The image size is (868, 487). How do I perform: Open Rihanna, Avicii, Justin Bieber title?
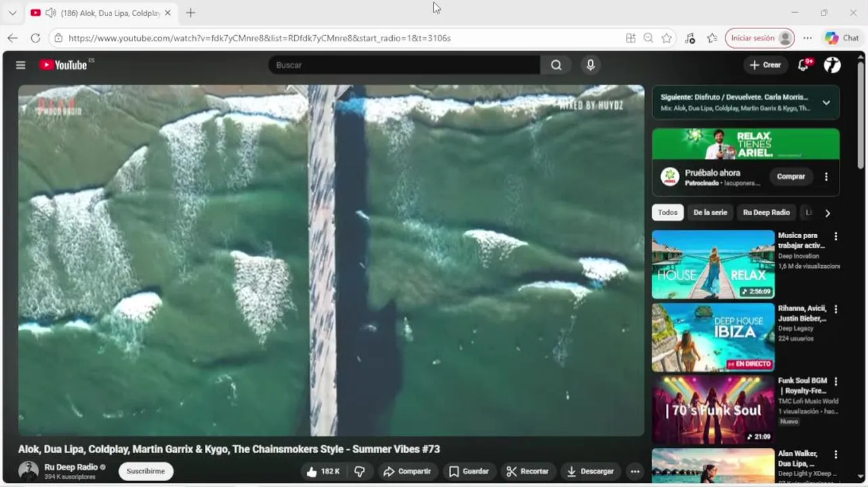pyautogui.click(x=802, y=313)
